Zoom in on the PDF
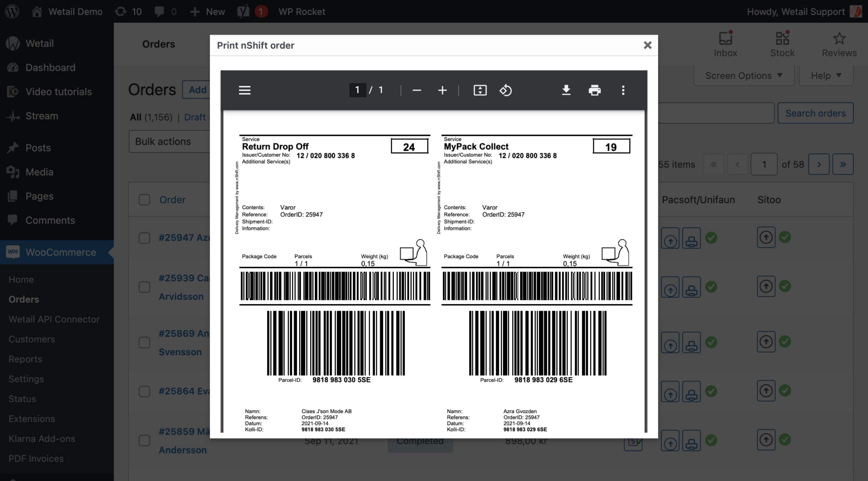This screenshot has width=868, height=481. point(442,90)
